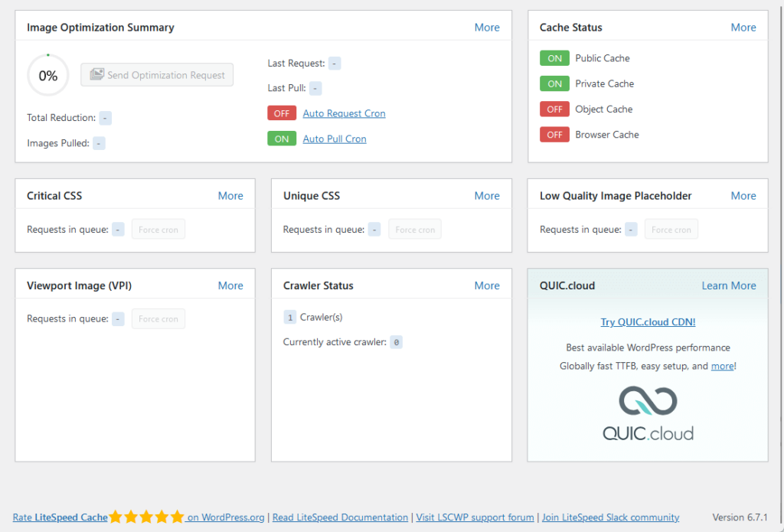This screenshot has height=532, width=784.
Task: Toggle the ON badge for Auto Pull Cron
Action: pos(282,139)
